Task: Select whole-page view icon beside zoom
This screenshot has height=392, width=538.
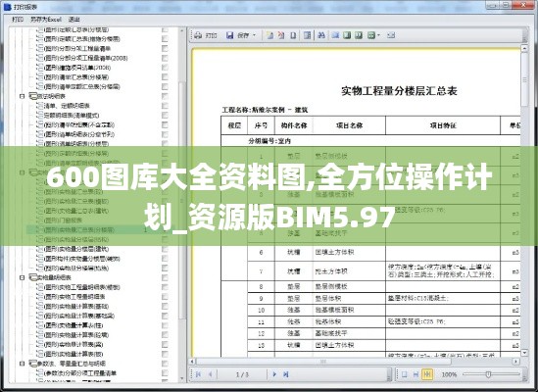Action: [404, 374]
